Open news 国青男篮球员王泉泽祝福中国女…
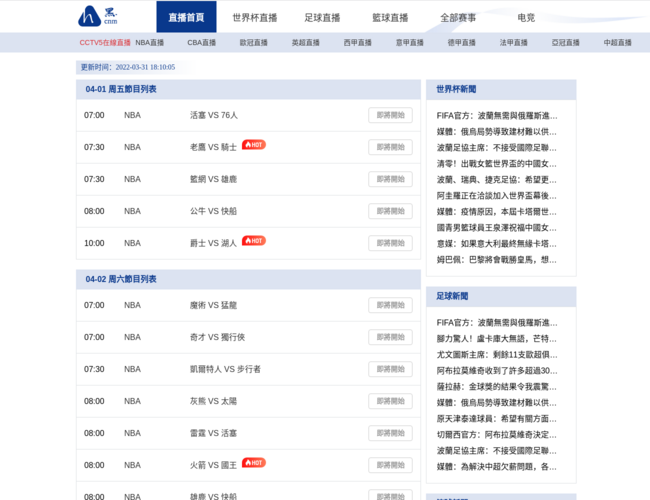 coord(497,228)
